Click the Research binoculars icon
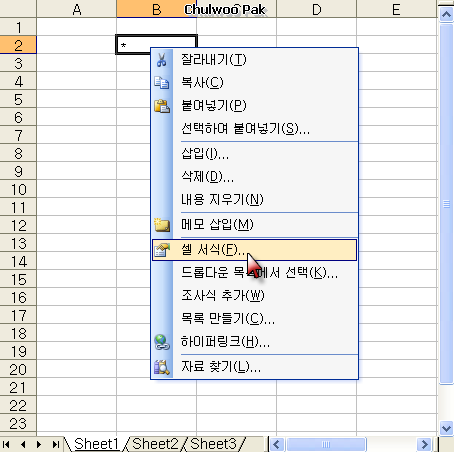This screenshot has height=452, width=454. pyautogui.click(x=162, y=367)
